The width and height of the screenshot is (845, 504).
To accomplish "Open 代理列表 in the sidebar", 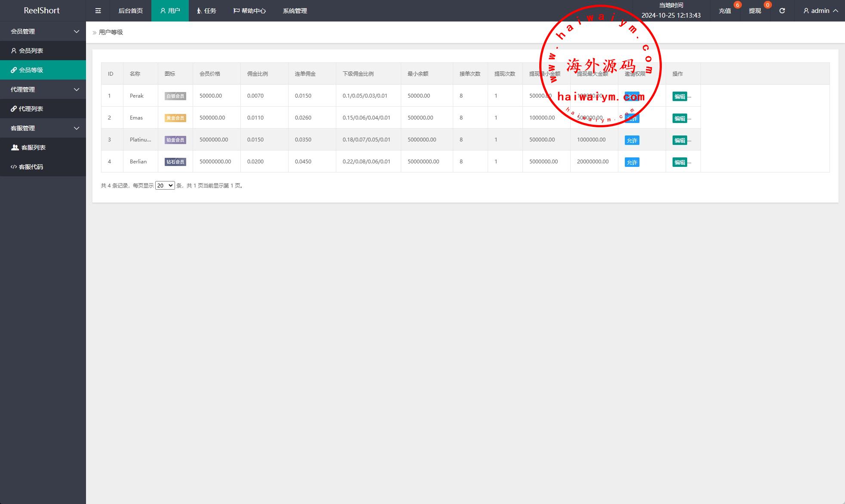I will [x=31, y=109].
